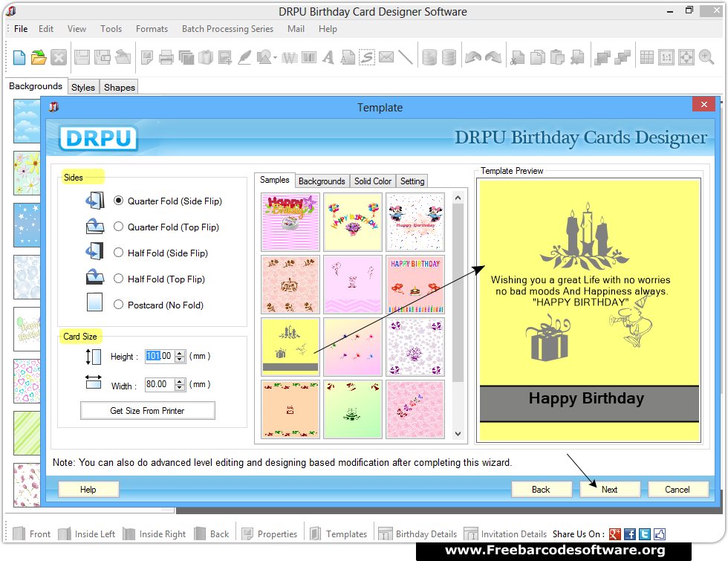Select Half Fold (Side Flip) option
The width and height of the screenshot is (728, 561).
pyautogui.click(x=119, y=253)
